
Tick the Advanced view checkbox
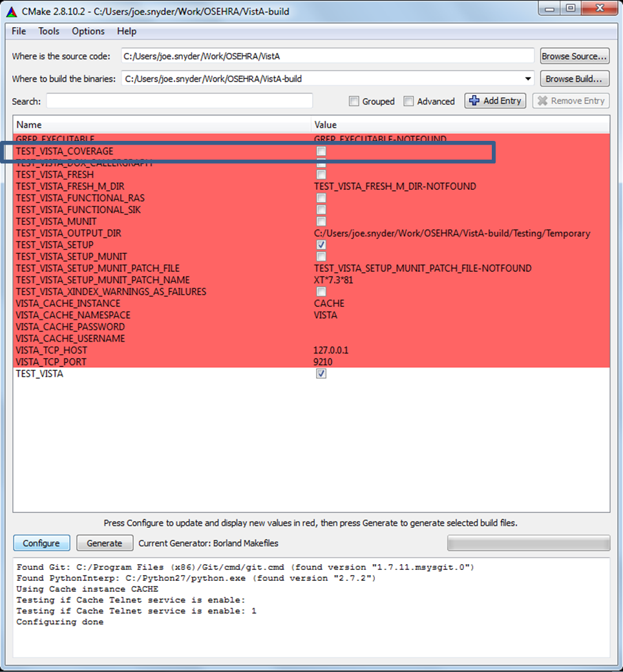tap(408, 101)
